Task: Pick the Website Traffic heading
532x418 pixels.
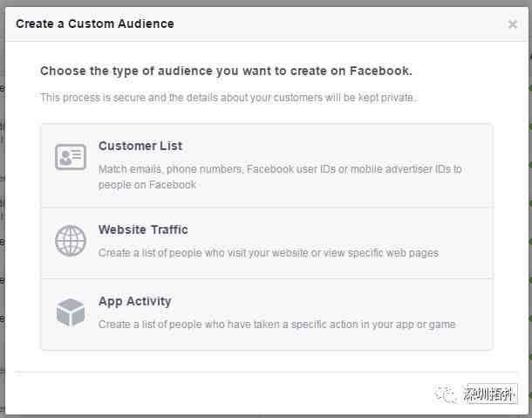Action: pos(143,230)
